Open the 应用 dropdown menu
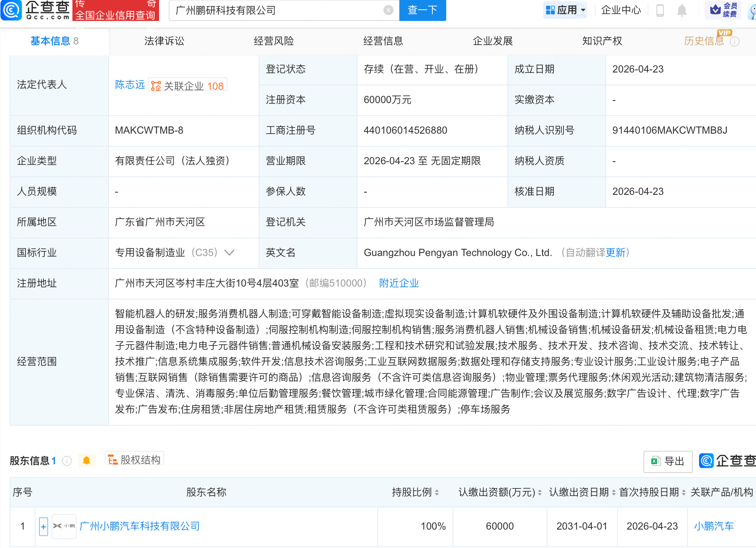Screen dimensions: 756x548 point(565,10)
